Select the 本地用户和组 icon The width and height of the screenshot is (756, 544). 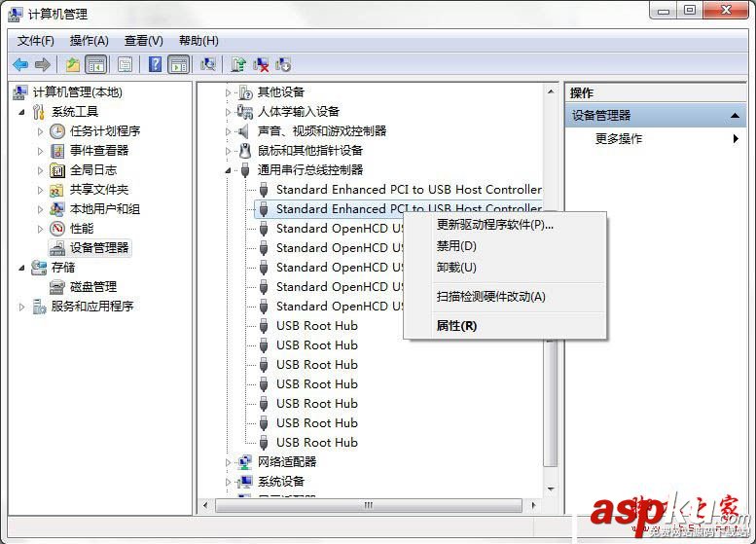pyautogui.click(x=56, y=209)
